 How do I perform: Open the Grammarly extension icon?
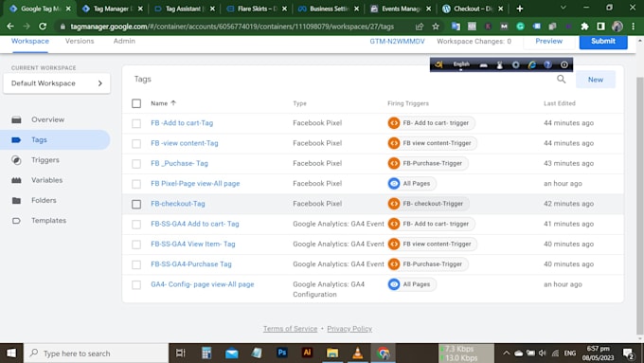click(x=520, y=27)
